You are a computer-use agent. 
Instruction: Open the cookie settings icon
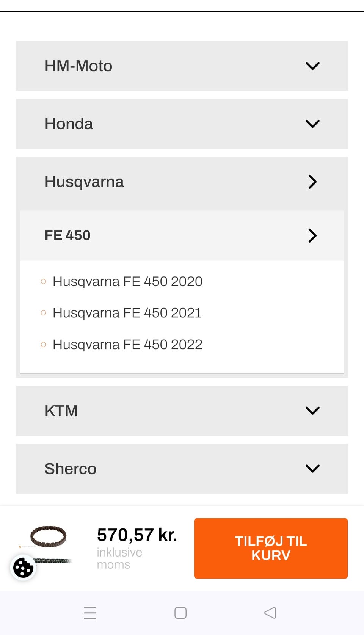click(x=23, y=568)
